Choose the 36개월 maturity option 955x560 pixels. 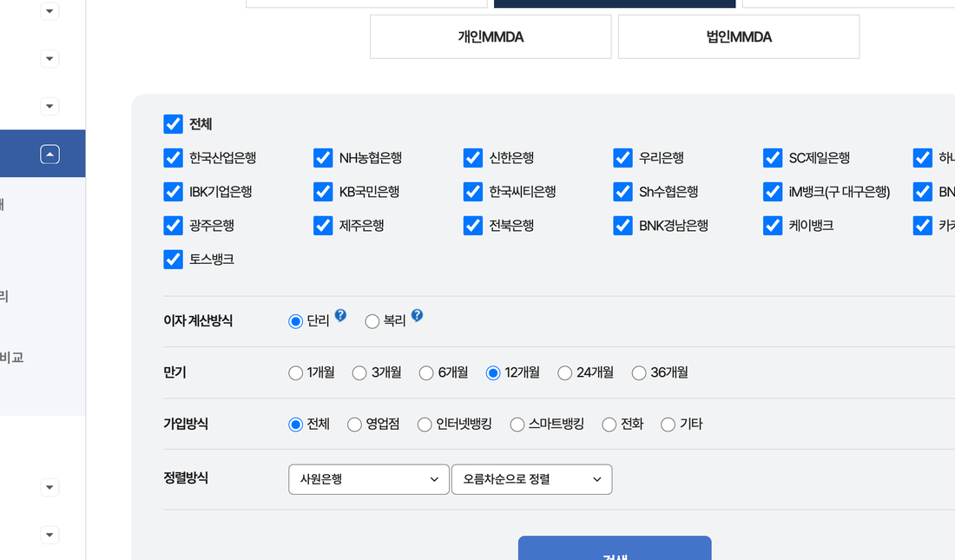[x=639, y=373]
